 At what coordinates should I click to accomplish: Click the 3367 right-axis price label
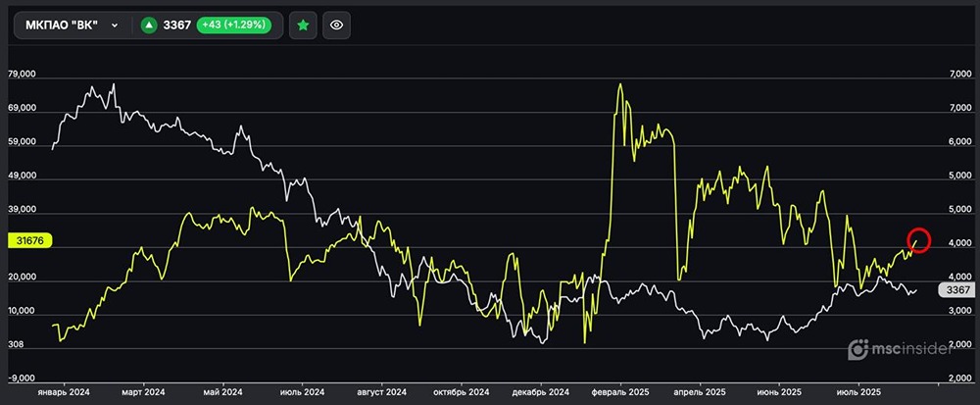pos(958,289)
